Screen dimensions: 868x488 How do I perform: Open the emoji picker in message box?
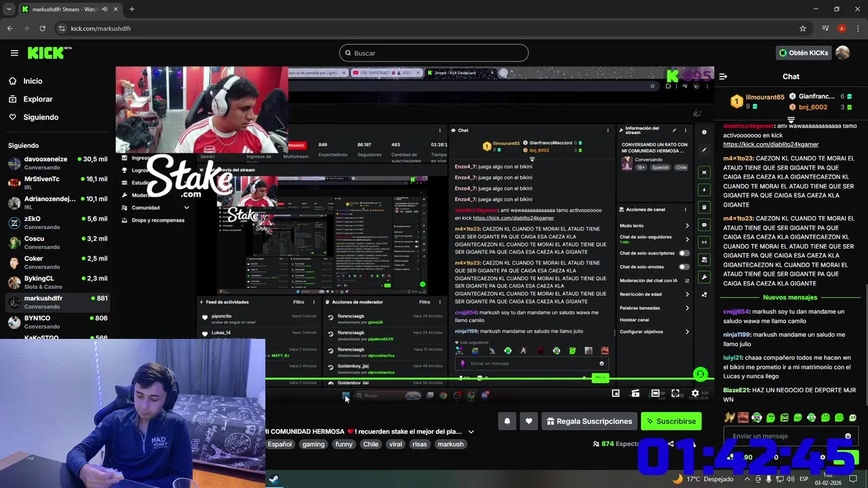[848, 436]
